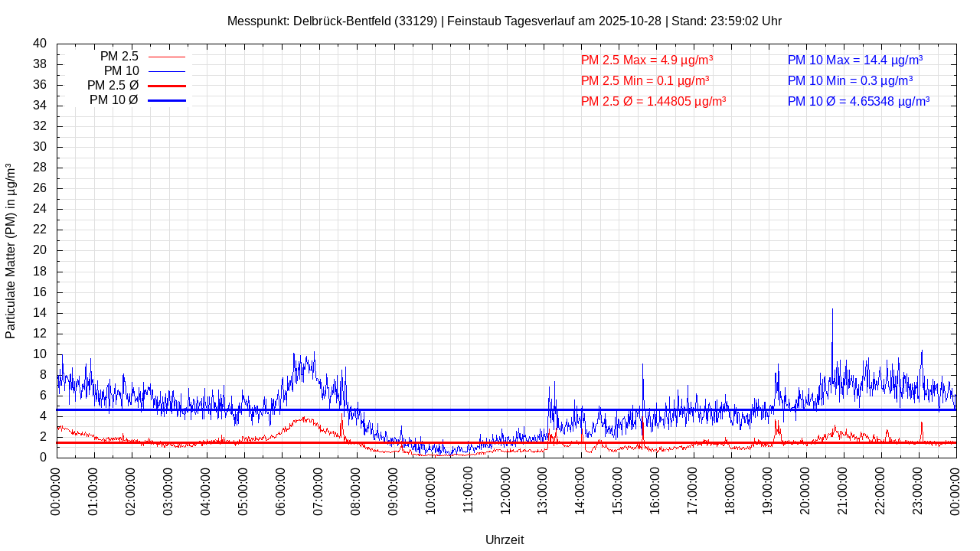Select the PM 2.5 Min = 0.1 µg/m³ text

click(645, 80)
